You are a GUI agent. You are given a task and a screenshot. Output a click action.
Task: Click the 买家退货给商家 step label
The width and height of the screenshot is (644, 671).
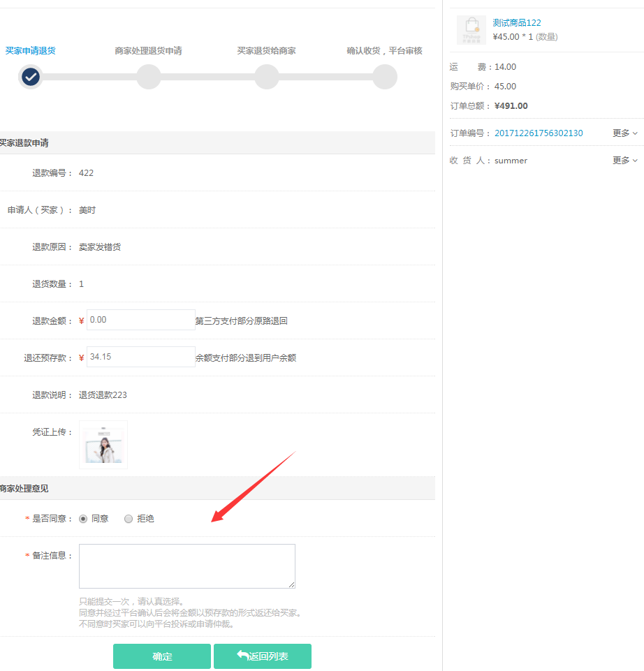(266, 51)
